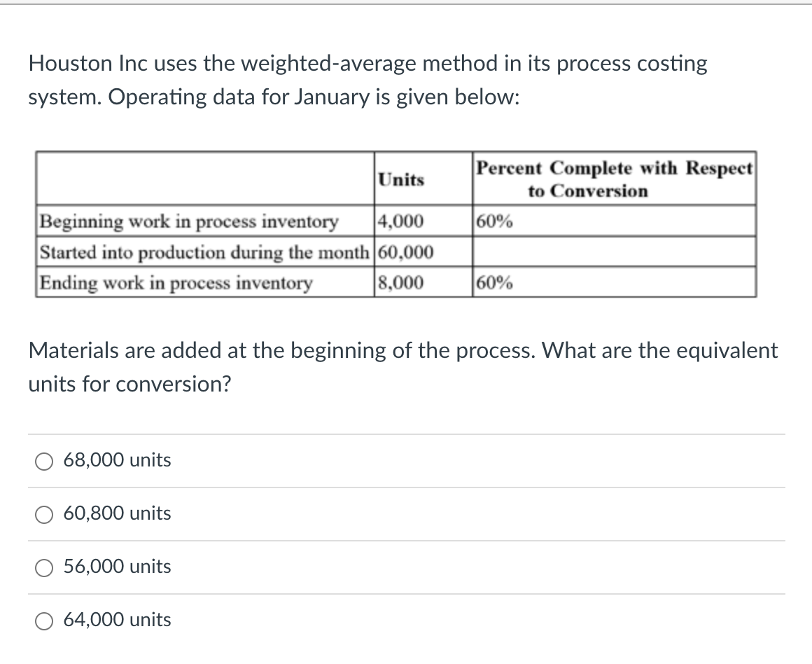Click the equivalent units question text
The image size is (812, 664).
402,366
